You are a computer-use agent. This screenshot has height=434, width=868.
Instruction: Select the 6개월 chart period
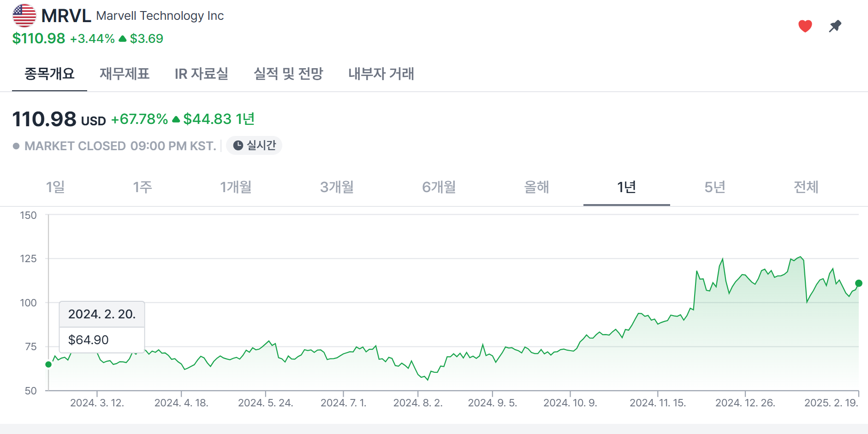coord(439,187)
